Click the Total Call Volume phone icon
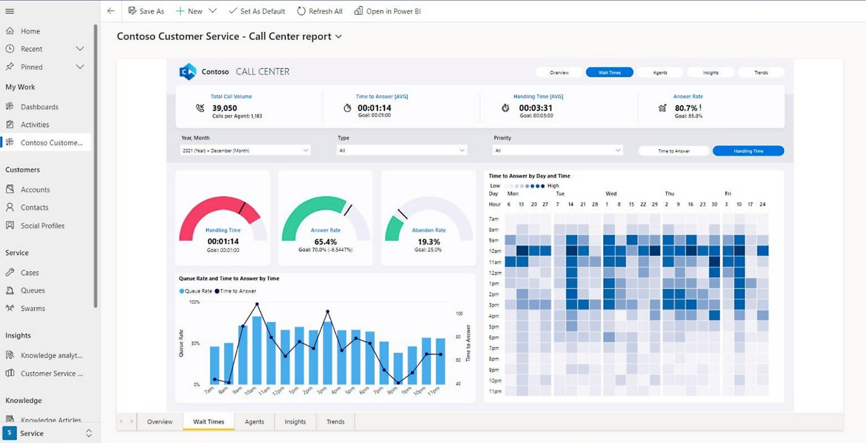 tap(200, 108)
